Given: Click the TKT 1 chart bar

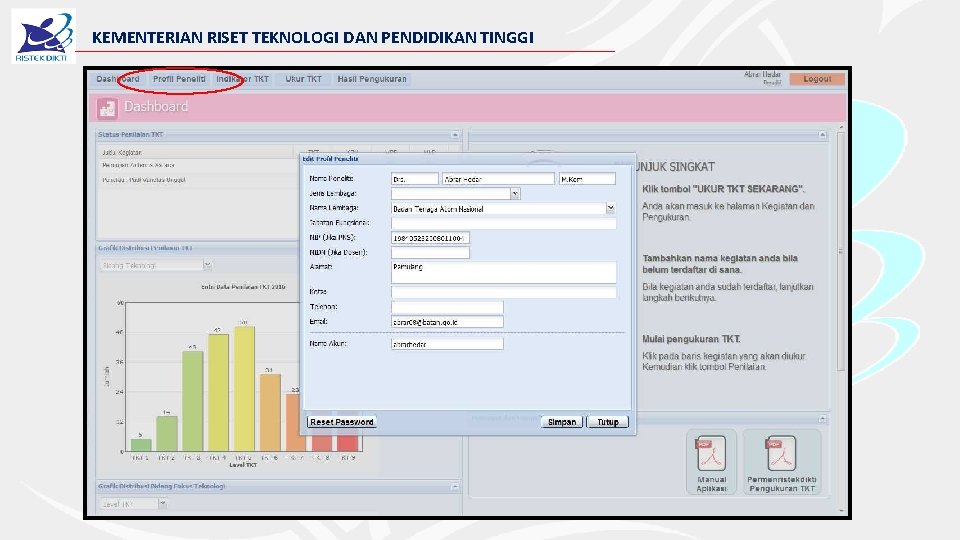Looking at the screenshot, I should tap(141, 445).
